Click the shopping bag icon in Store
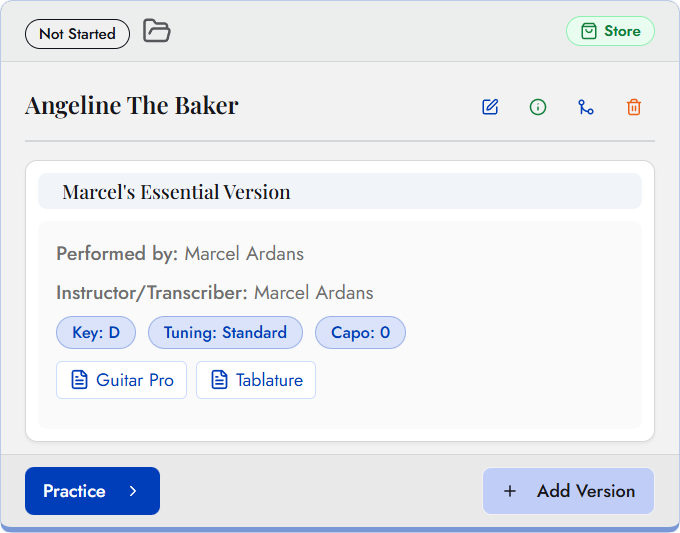Image resolution: width=680 pixels, height=533 pixels. 587,32
